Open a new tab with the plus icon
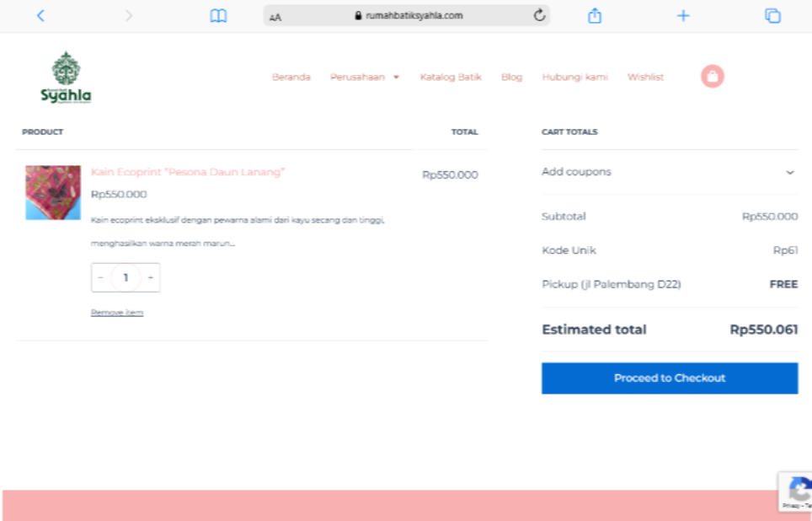Viewport: 812px width, 521px height. click(x=683, y=14)
